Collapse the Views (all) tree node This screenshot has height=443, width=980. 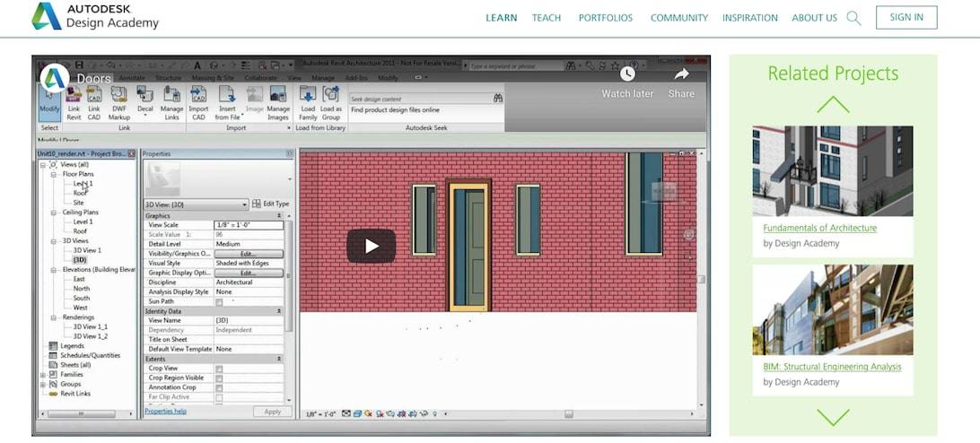[x=43, y=164]
